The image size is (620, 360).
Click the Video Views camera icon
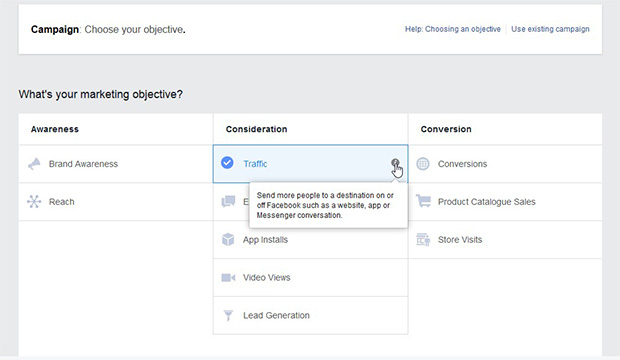(228, 278)
